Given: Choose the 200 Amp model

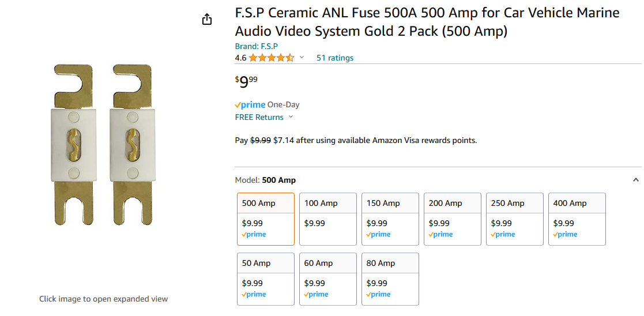Looking at the screenshot, I should [453, 219].
